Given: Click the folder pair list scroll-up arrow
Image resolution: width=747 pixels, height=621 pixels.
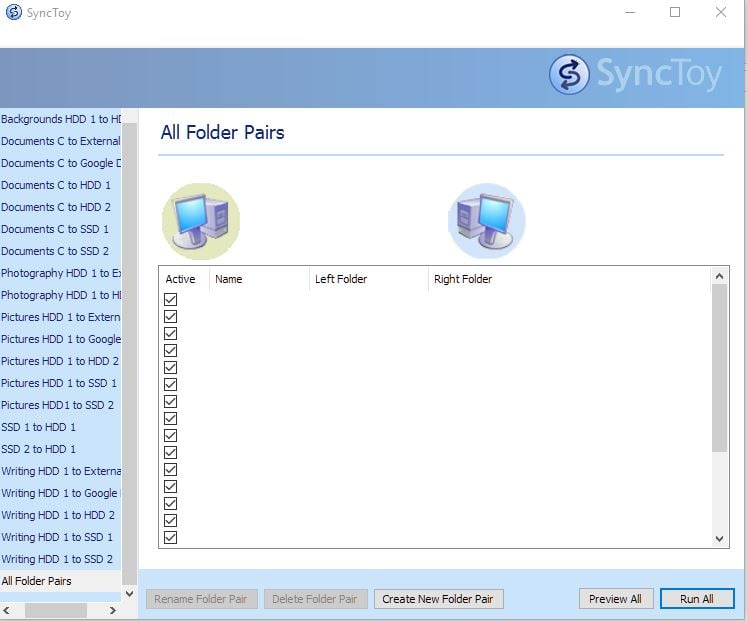Looking at the screenshot, I should 719,276.
